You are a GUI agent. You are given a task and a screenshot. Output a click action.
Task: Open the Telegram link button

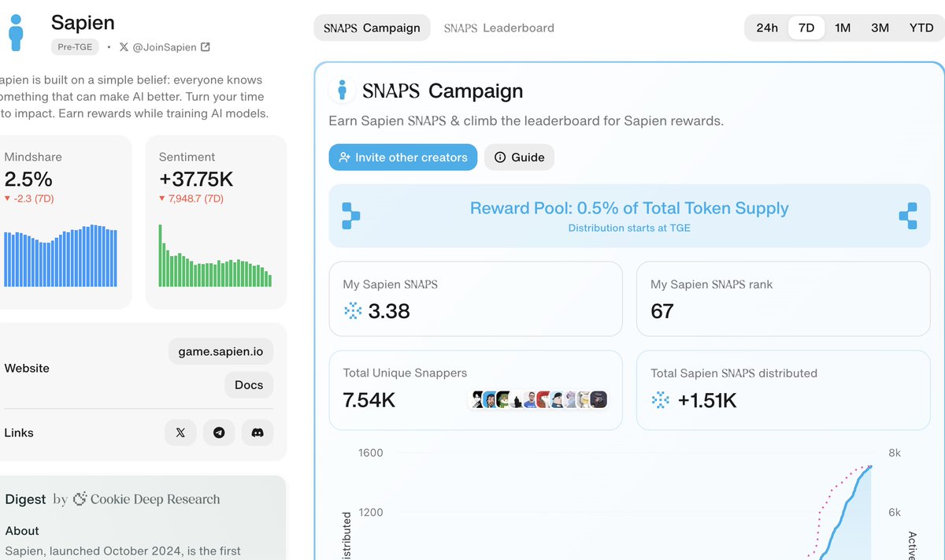click(219, 432)
